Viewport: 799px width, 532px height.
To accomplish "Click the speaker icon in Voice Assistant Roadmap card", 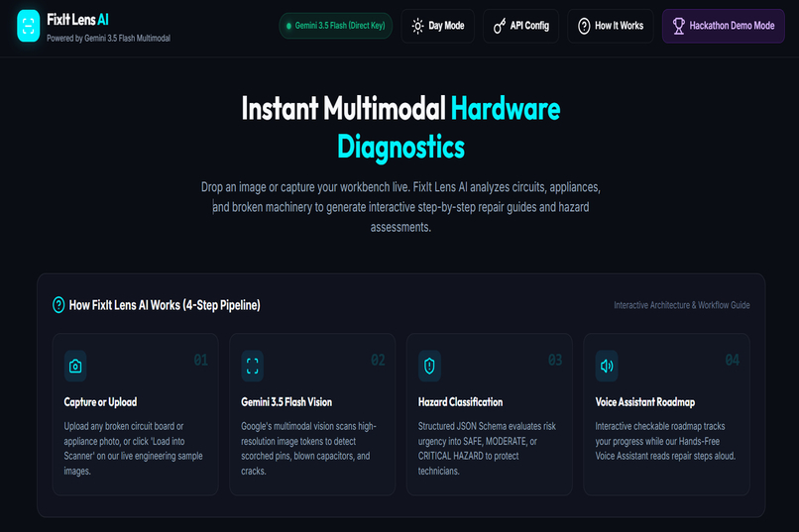I will tap(607, 366).
